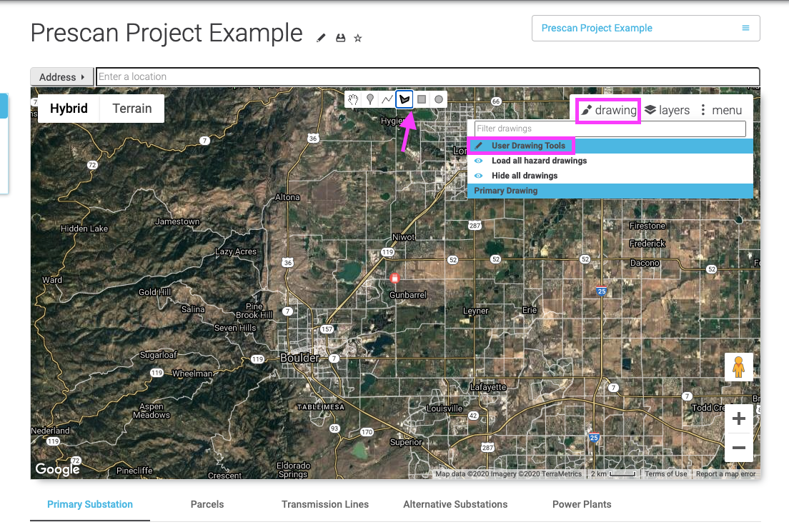Click the pencil edit icon beside title
Viewport: 789px width, 532px height.
click(x=321, y=38)
